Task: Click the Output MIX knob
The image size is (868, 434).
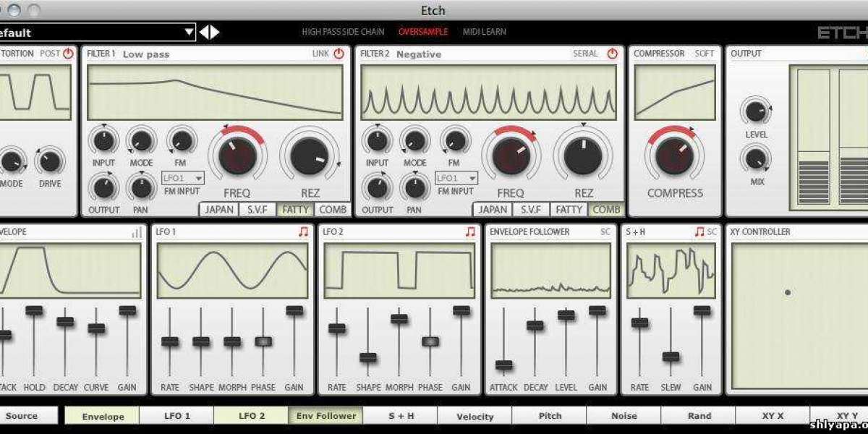Action: pos(755,158)
